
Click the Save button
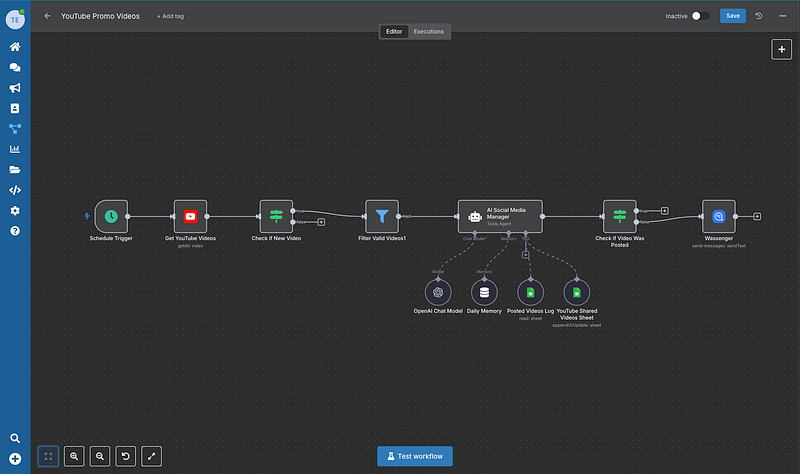click(x=733, y=16)
